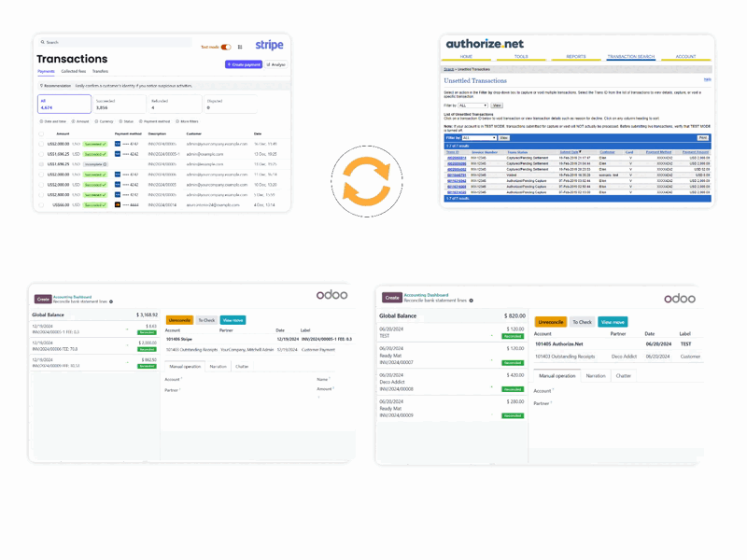This screenshot has width=747, height=560.
Task: Open the Currency filter in Stripe
Action: click(x=104, y=121)
